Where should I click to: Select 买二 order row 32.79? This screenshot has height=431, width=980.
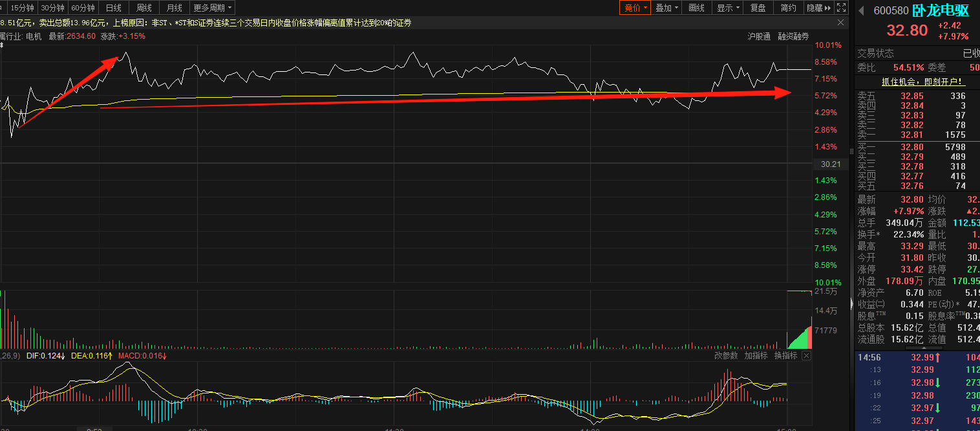coord(917,157)
